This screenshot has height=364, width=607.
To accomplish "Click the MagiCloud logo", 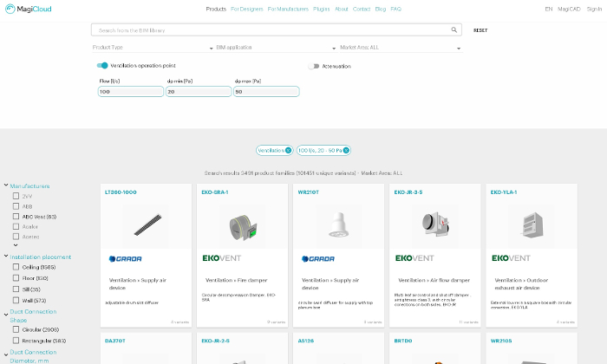I will coord(26,9).
